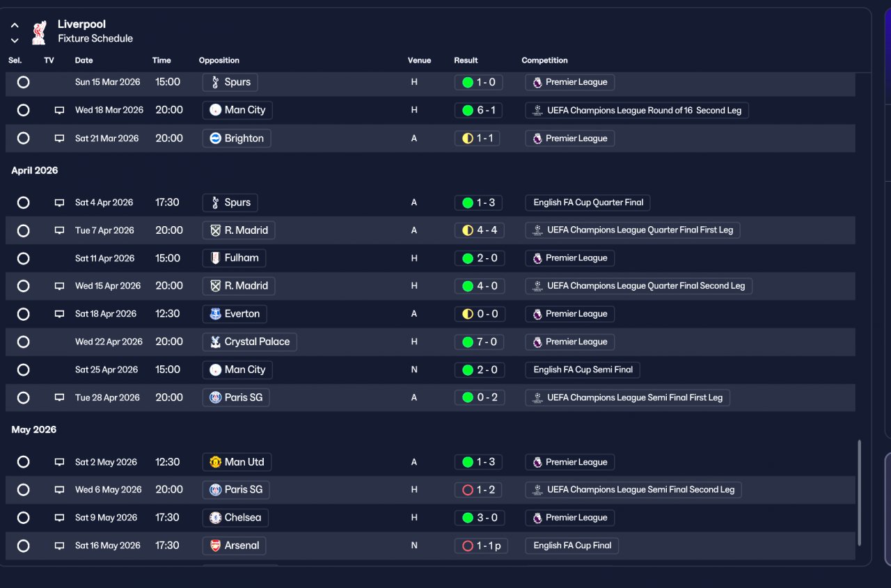Sort fixtures by the Time column header
This screenshot has width=891, height=588.
coord(161,61)
